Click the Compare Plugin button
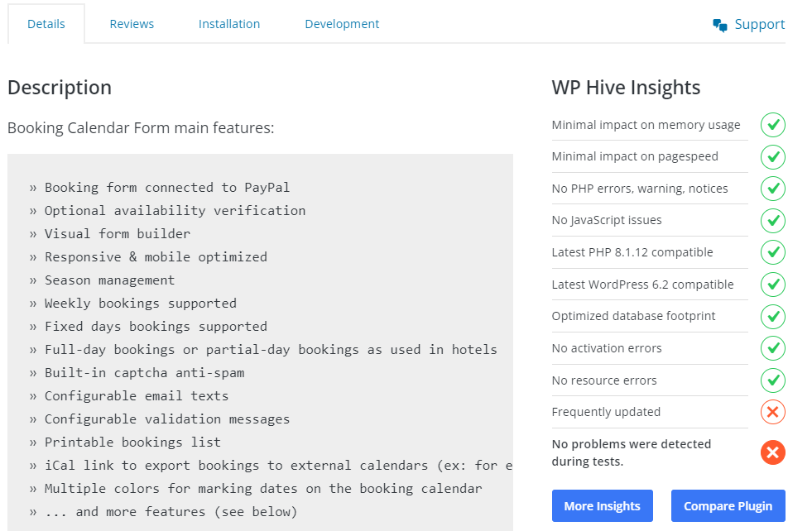The height and width of the screenshot is (531, 812). click(728, 505)
